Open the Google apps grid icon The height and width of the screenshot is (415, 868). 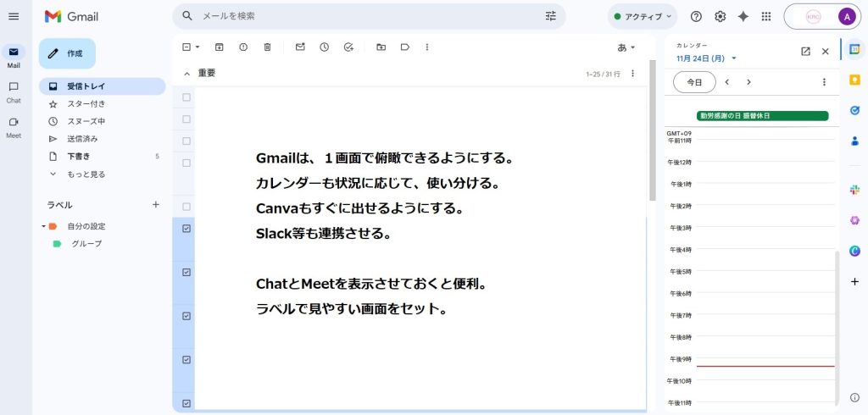coord(766,16)
